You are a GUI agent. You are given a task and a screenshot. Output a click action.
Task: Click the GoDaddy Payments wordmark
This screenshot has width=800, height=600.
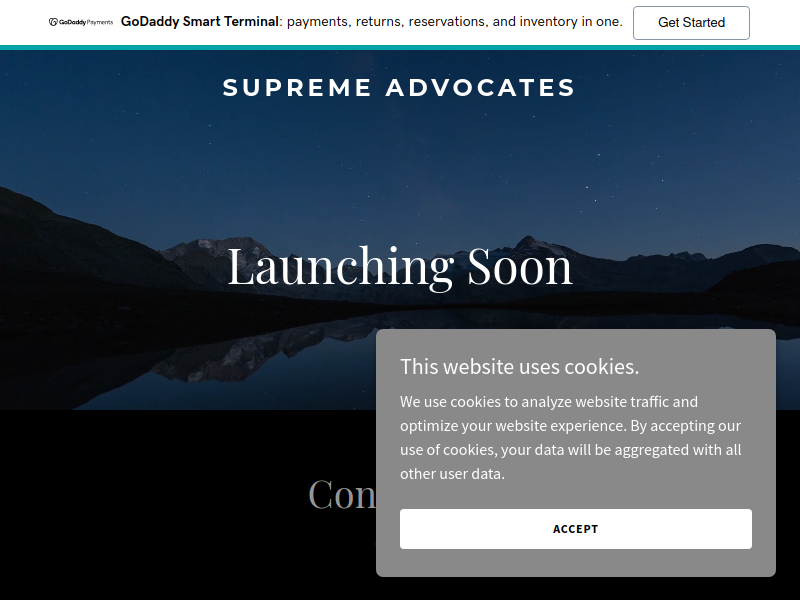point(86,22)
